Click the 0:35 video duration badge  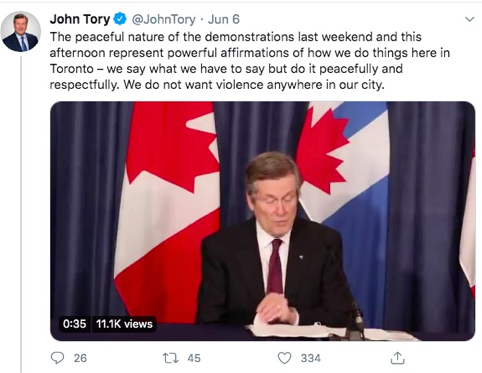pos(74,324)
